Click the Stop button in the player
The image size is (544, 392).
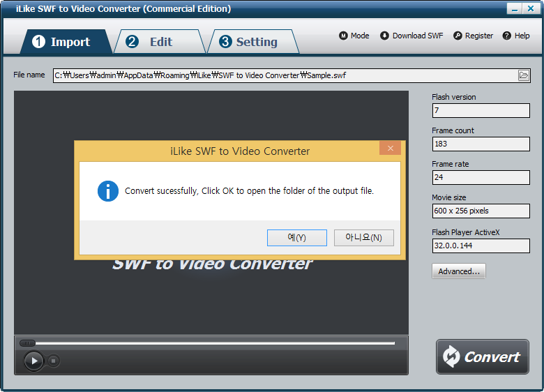point(53,361)
